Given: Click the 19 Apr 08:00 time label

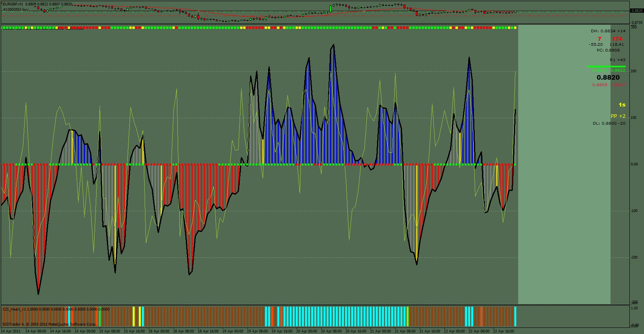Looking at the screenshot, I should 258,331.
